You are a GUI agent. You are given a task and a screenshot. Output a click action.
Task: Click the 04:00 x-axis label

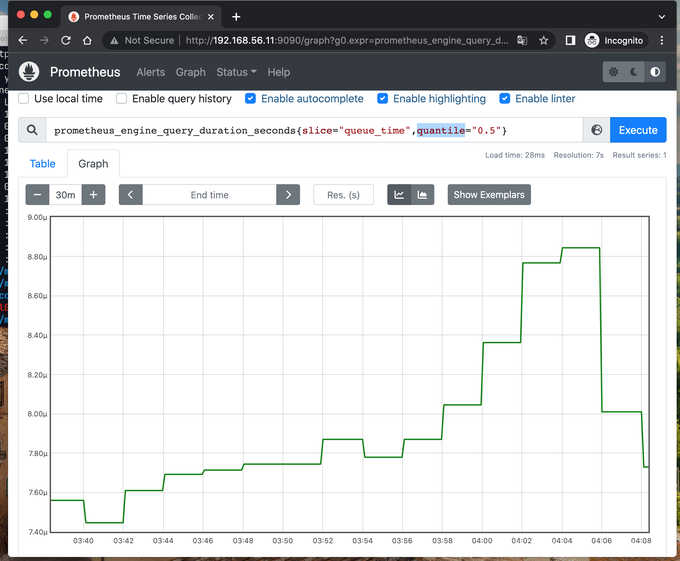click(482, 541)
